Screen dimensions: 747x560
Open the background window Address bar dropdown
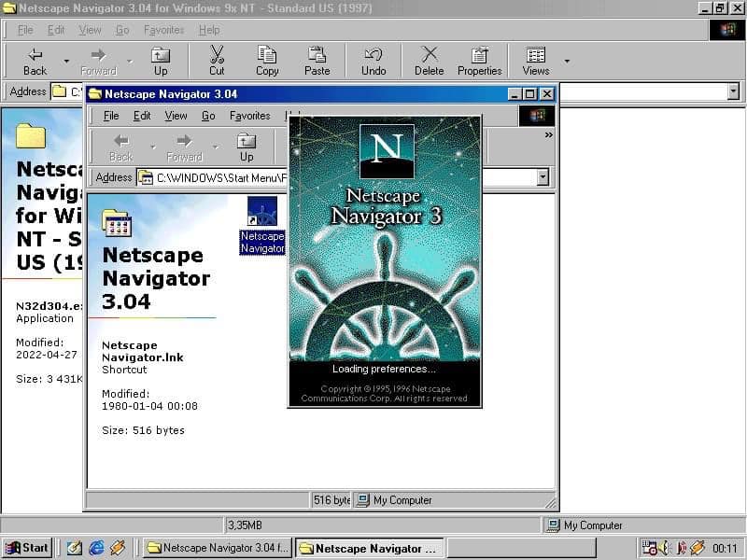point(734,91)
